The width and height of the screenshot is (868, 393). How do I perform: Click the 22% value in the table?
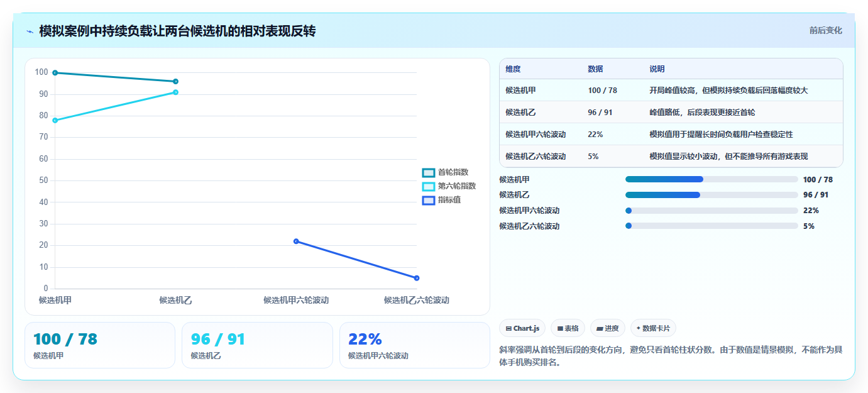click(595, 135)
